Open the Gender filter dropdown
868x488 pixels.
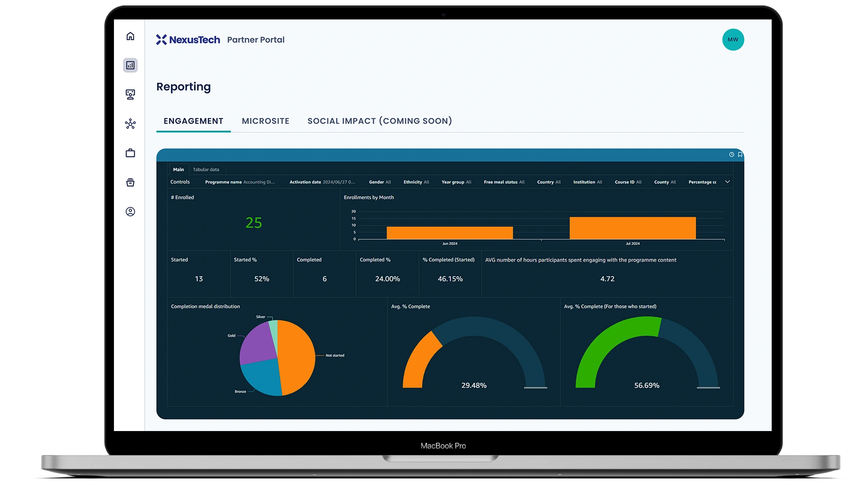[x=380, y=182]
